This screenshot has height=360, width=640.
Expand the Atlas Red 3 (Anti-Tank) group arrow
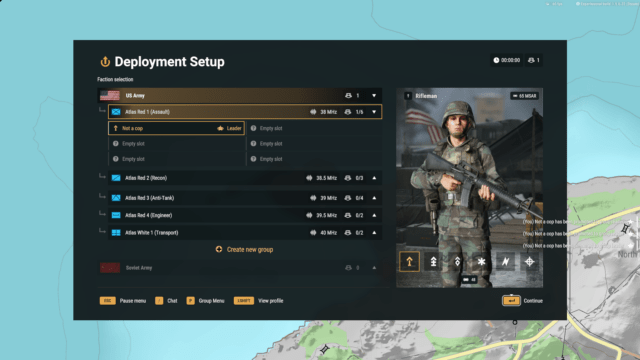(374, 198)
